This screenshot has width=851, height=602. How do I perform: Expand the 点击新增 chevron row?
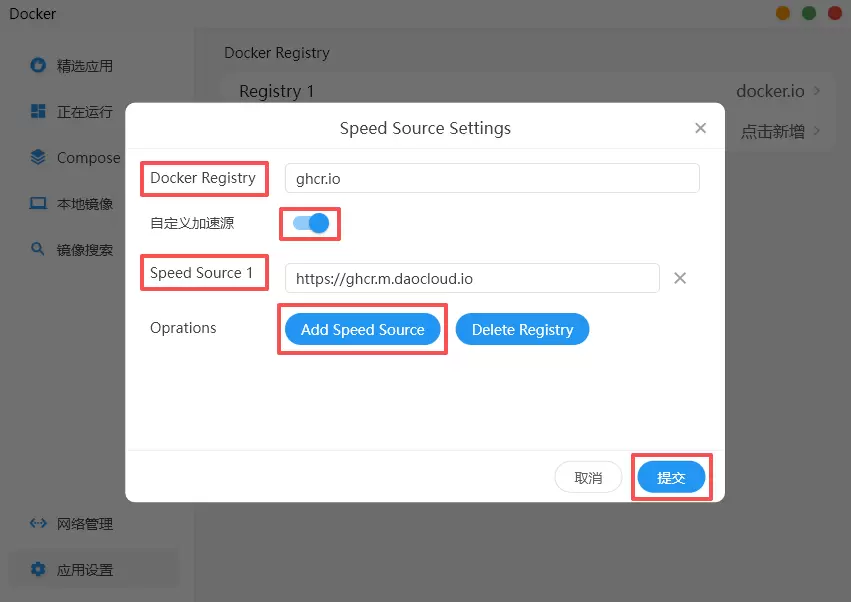click(x=817, y=131)
